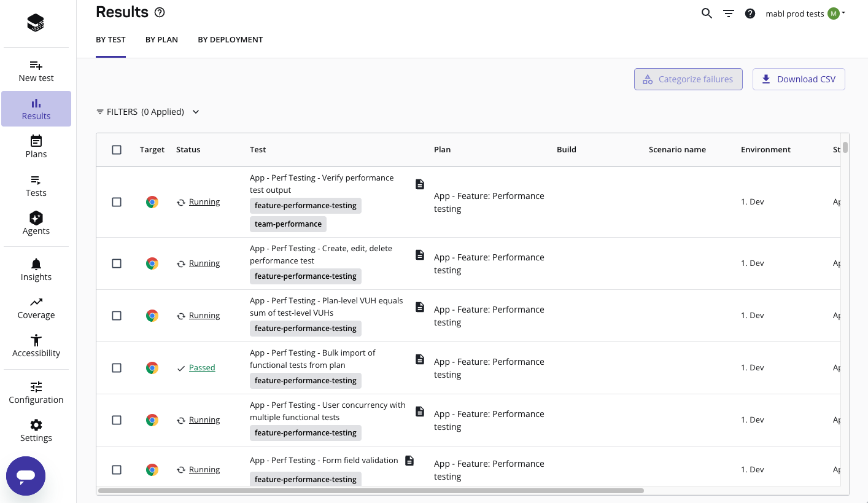Switch to the BY DEPLOYMENT tab

click(x=230, y=40)
